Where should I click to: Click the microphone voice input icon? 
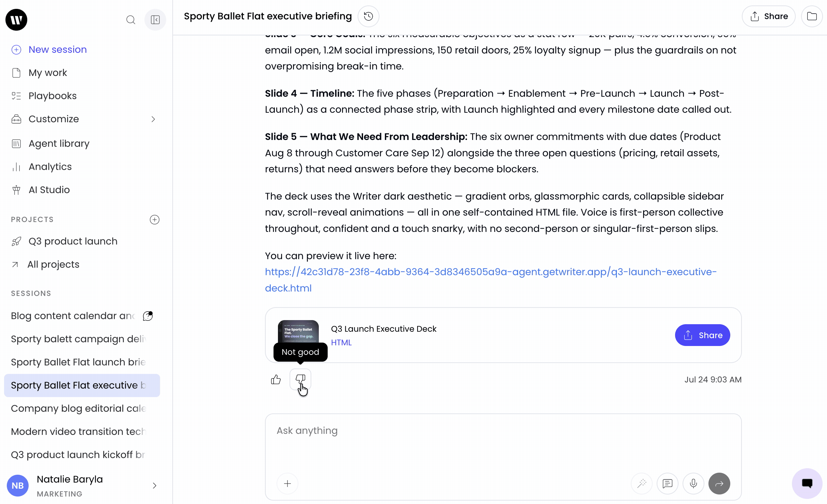tap(693, 484)
